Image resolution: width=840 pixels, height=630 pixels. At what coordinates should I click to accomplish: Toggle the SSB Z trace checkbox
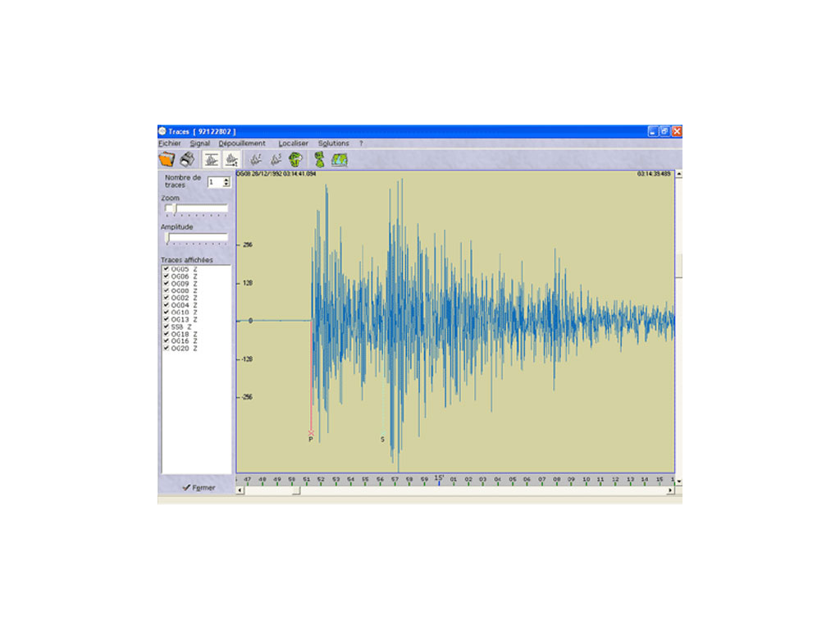coord(167,326)
